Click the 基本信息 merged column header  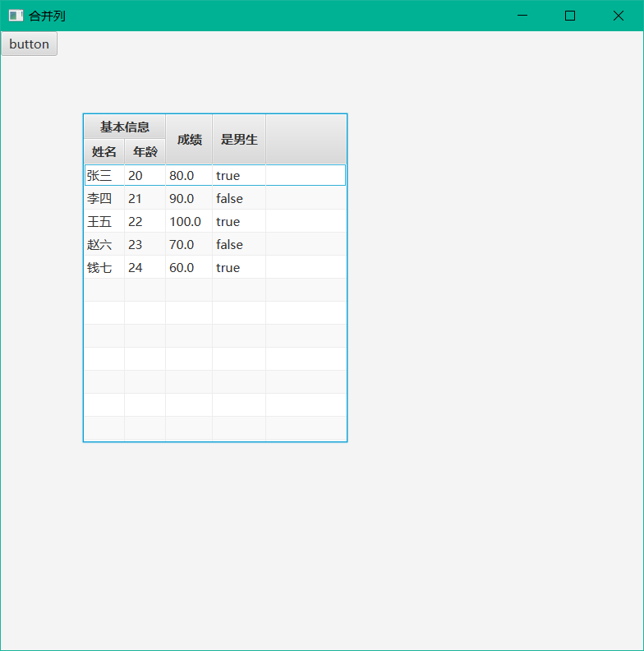click(x=125, y=127)
